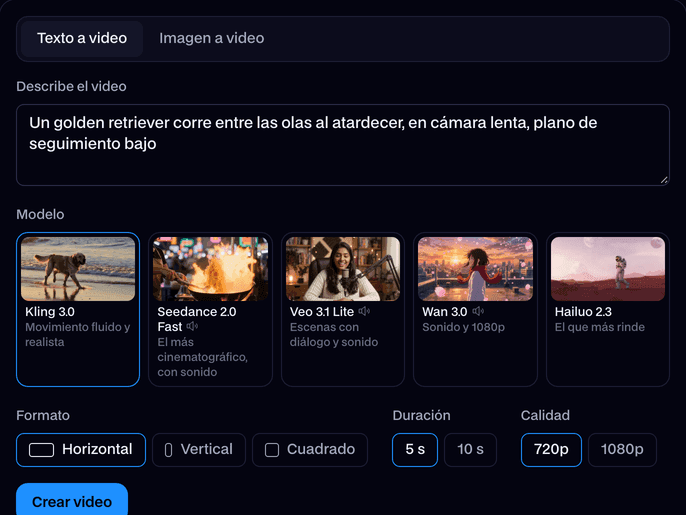Viewport: 686px width, 515px height.
Task: Click 'Escenas con diálogo y sonido' description
Action: 334,334
